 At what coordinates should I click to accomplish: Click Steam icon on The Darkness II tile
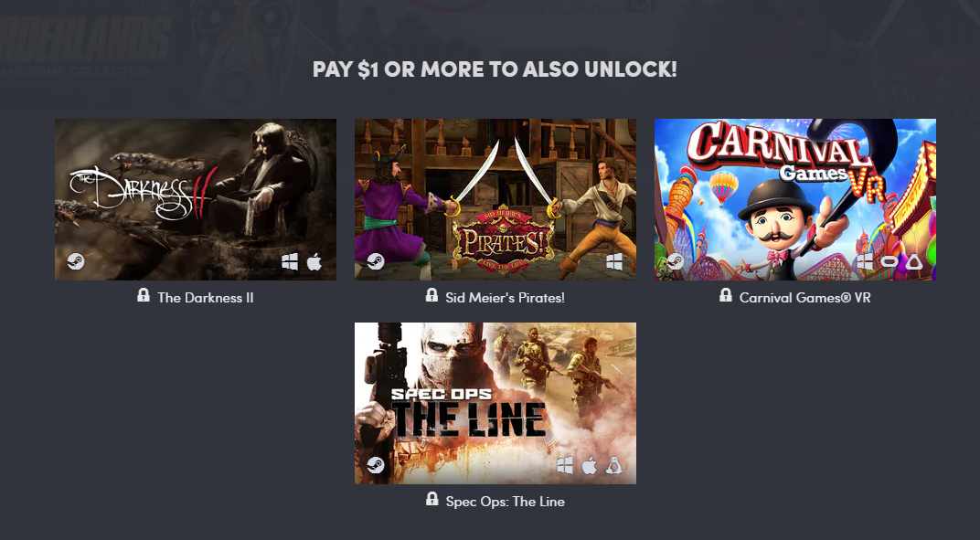point(76,261)
